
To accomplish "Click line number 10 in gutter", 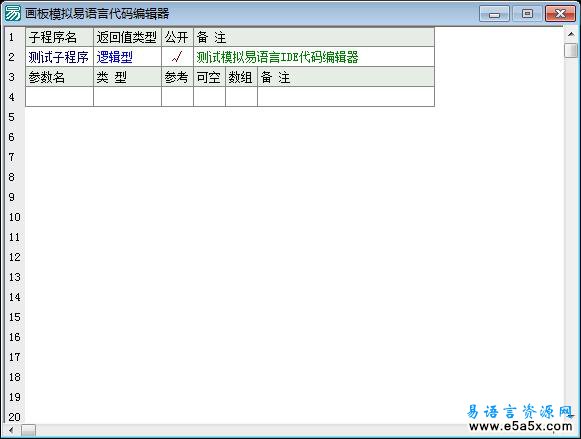I will (x=15, y=217).
